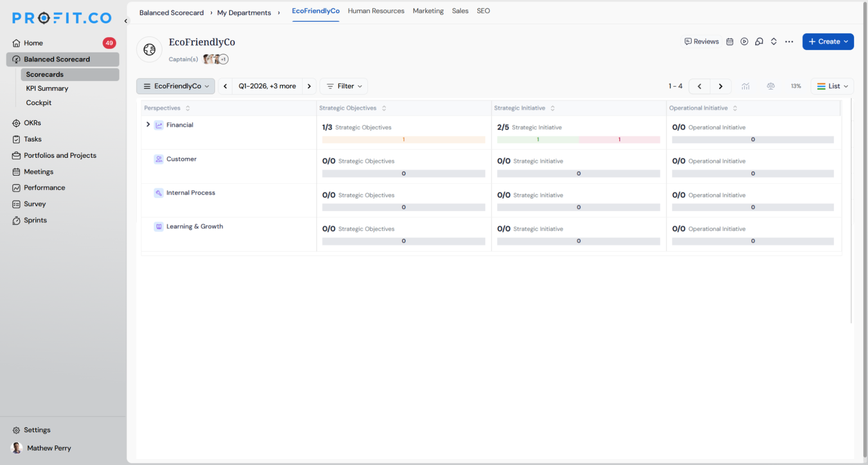Click the balance scale icon
The width and height of the screenshot is (868, 465).
pos(771,86)
